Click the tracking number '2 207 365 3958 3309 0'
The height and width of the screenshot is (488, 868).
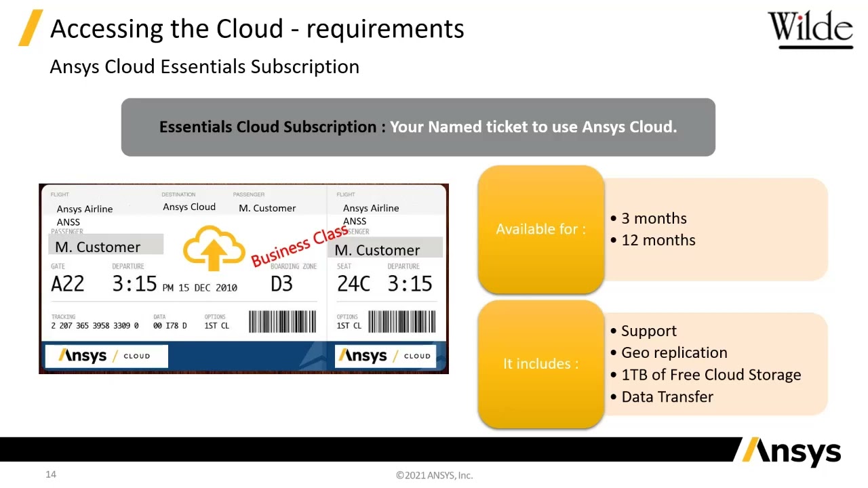95,326
